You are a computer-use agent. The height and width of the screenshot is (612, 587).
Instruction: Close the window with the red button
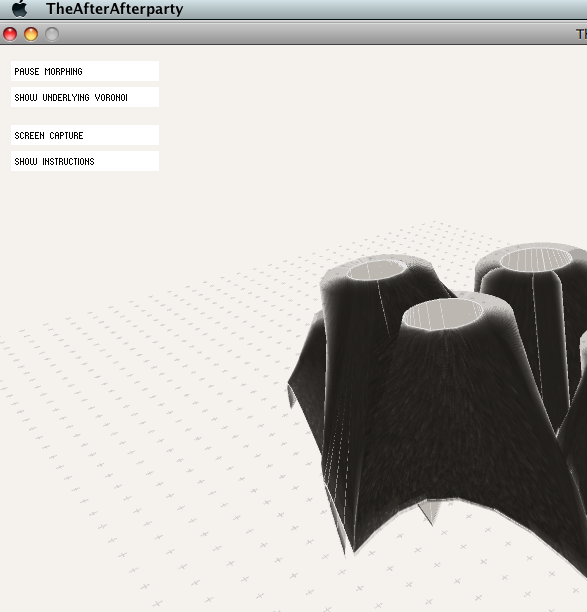pos(10,34)
